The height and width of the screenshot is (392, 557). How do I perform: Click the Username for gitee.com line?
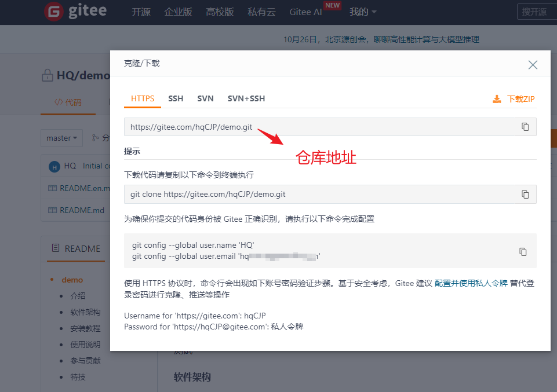[x=195, y=316]
